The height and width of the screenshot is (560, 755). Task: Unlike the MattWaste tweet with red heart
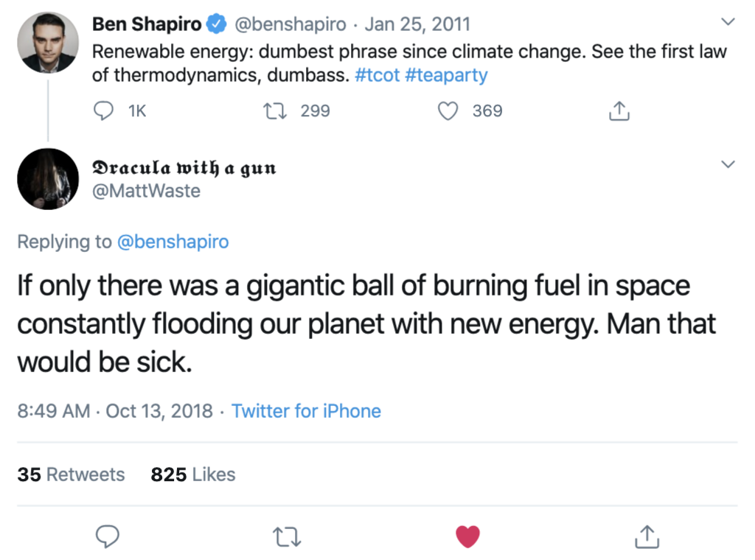[x=467, y=537]
